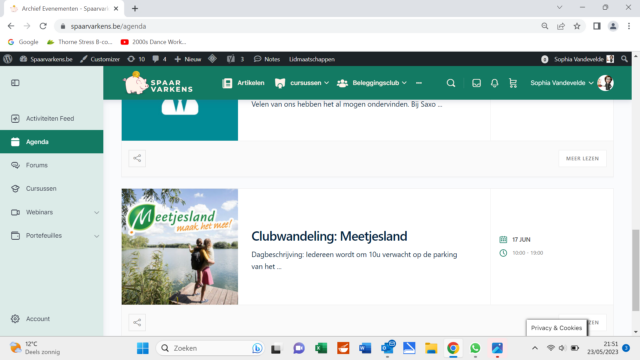
Task: Open Thorne Stress B-co bookmark
Action: point(80,42)
